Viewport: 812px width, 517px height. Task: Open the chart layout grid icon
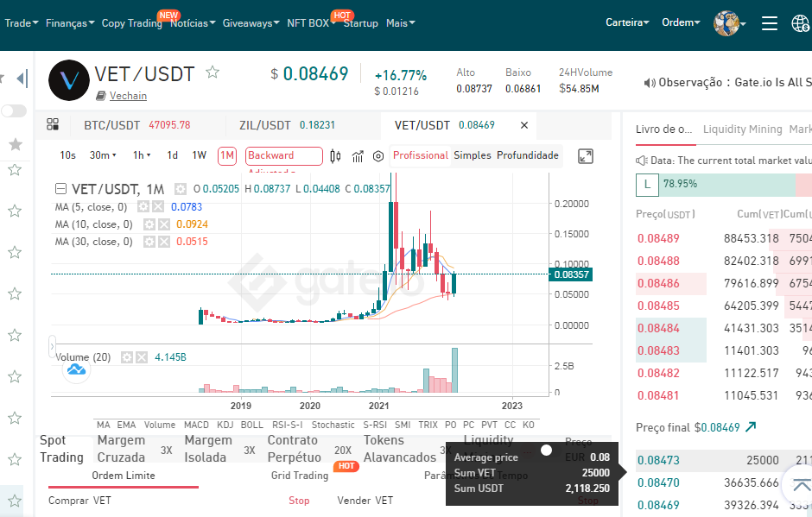53,124
